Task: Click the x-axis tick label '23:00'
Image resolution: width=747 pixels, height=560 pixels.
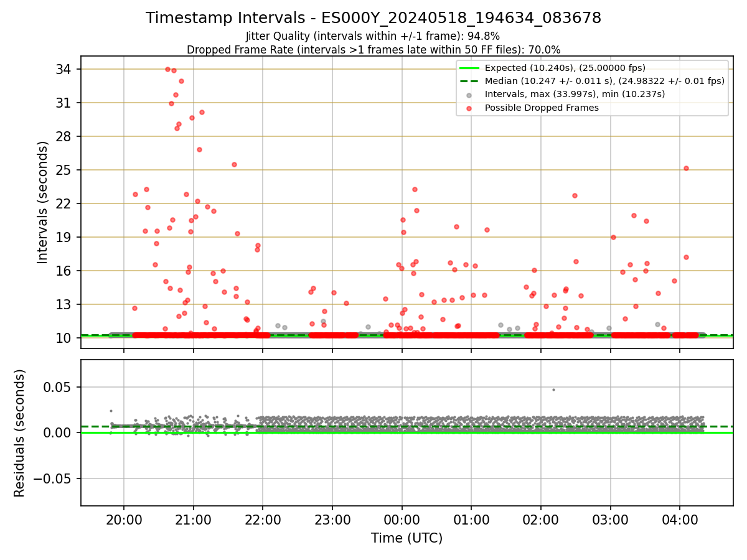Action: (x=332, y=519)
